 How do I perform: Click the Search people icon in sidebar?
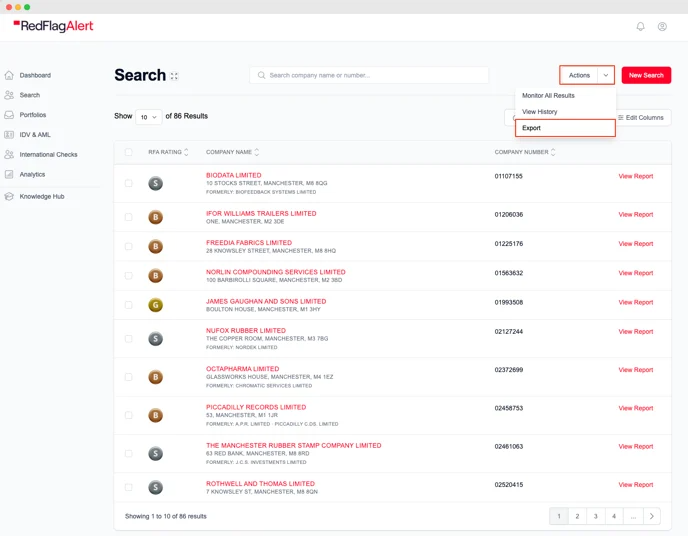coord(9,95)
